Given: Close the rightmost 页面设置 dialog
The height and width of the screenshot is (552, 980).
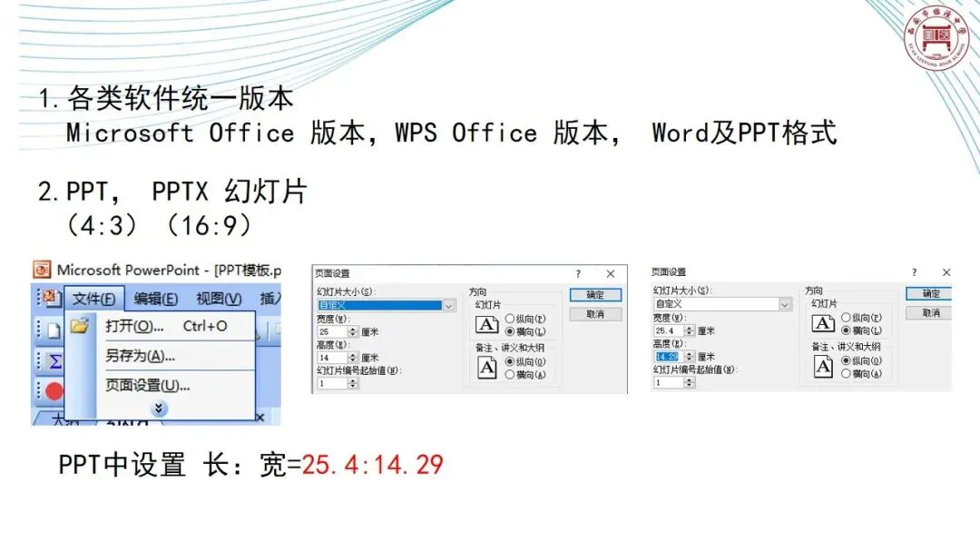Looking at the screenshot, I should point(946,272).
